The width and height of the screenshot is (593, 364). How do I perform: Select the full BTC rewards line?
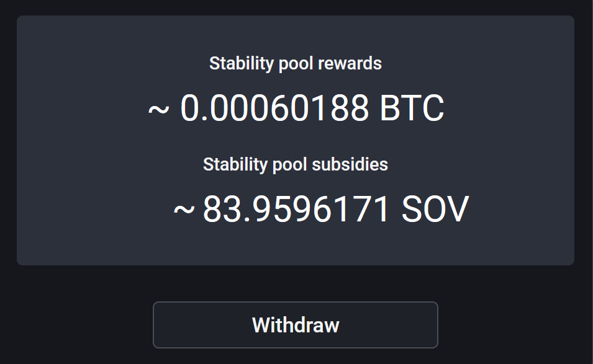click(x=296, y=108)
